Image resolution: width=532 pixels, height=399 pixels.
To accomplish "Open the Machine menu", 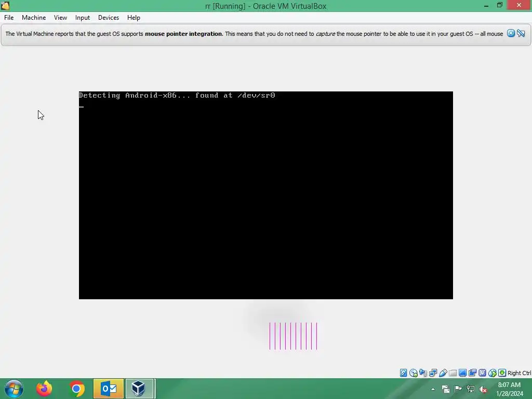I will click(x=34, y=18).
